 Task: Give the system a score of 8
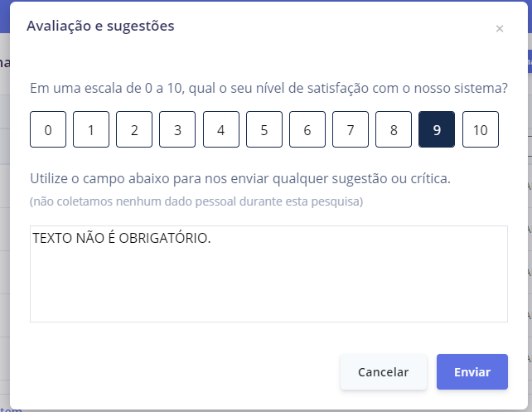394,129
